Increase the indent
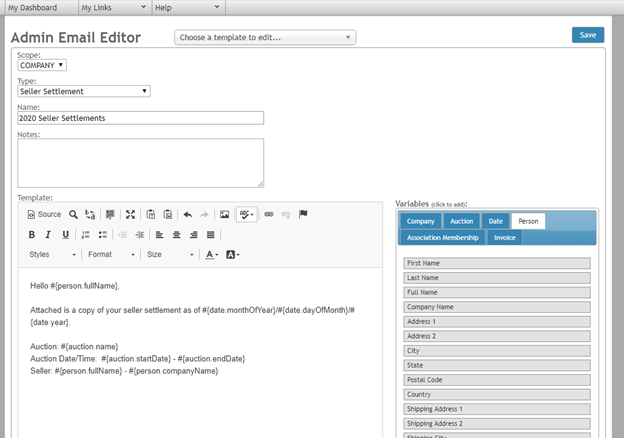 pos(140,235)
